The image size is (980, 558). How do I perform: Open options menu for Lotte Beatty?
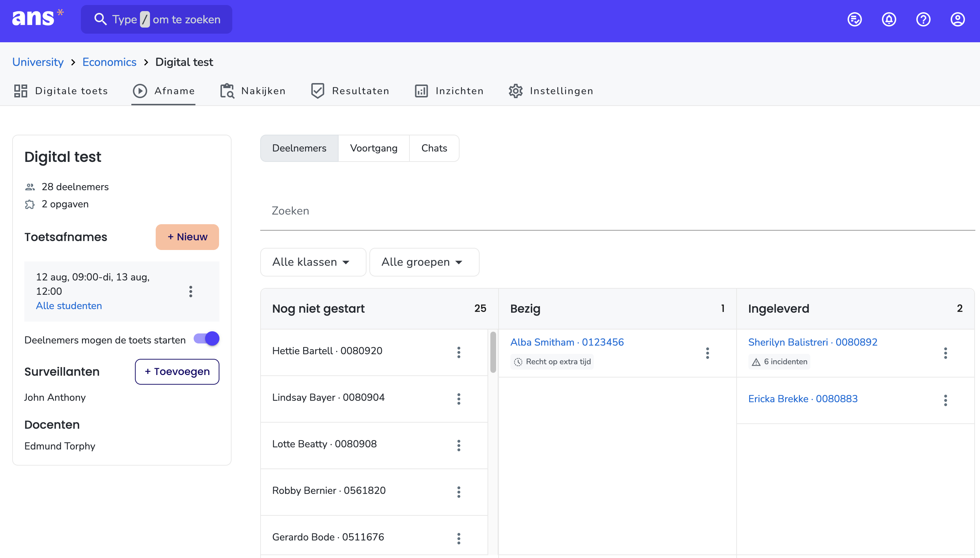[x=459, y=445]
